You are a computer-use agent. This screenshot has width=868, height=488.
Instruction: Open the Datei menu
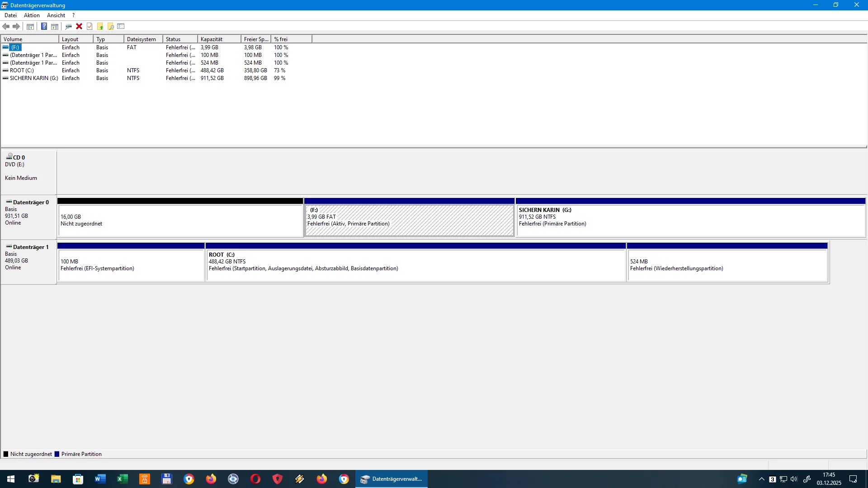click(10, 15)
